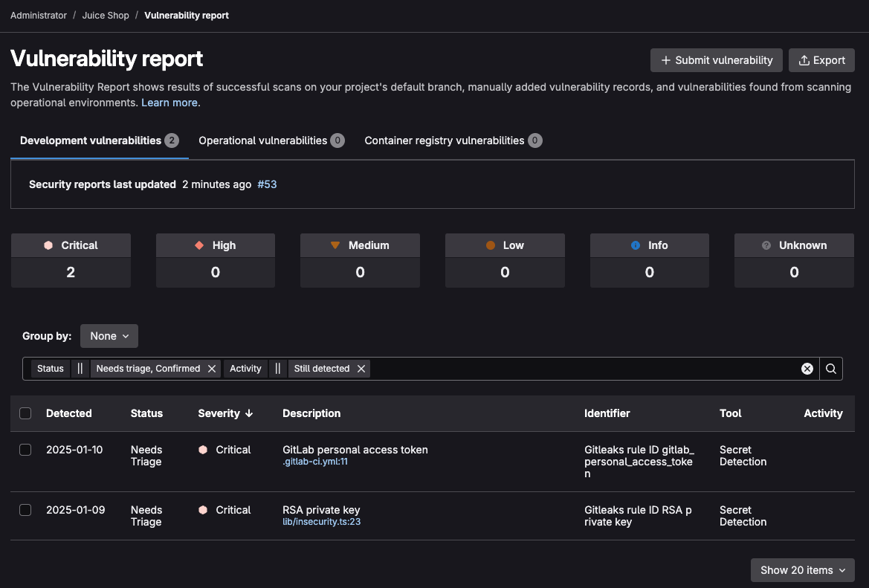Open the Show 20 items dropdown
This screenshot has width=869, height=588.
coord(802,569)
